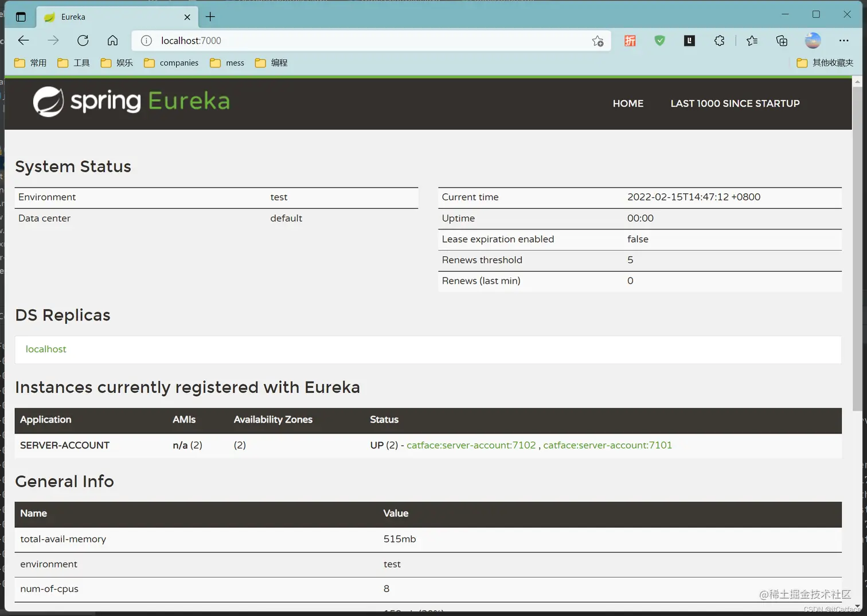Click the Lease expiration enabled label
The height and width of the screenshot is (616, 867).
point(498,239)
